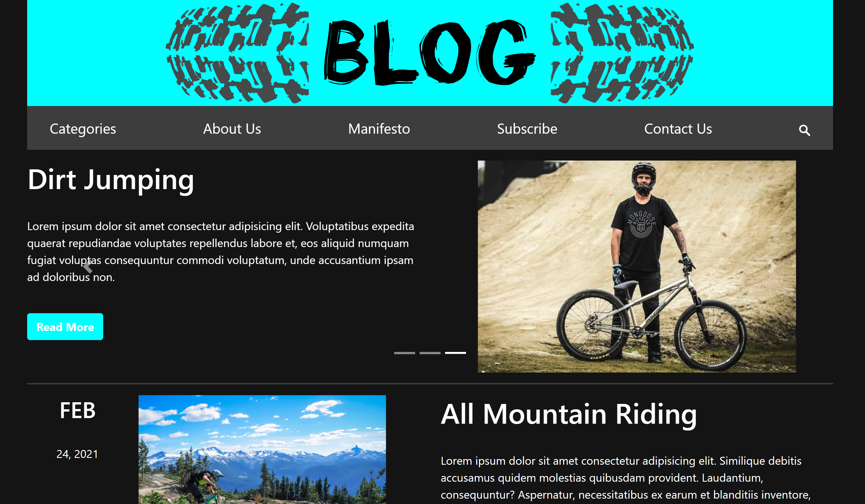Click the FEB 24, 2021 post date
865x504 pixels.
[77, 430]
